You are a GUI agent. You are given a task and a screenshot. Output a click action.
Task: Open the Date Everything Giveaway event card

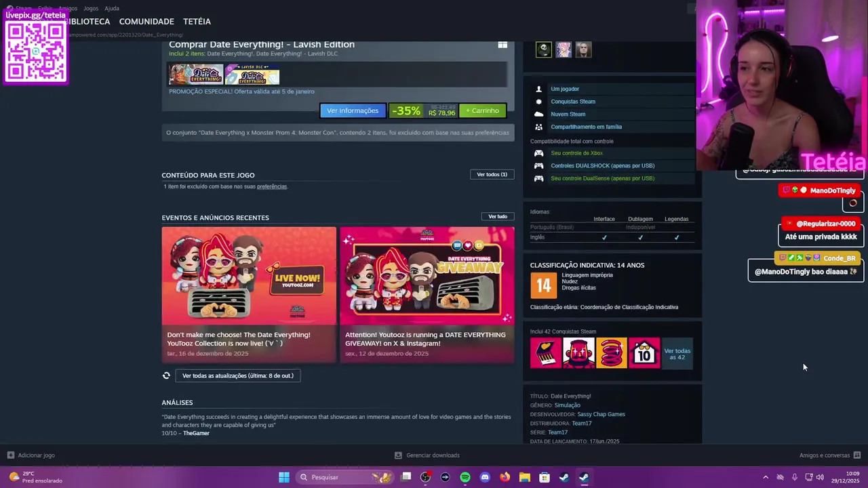427,295
